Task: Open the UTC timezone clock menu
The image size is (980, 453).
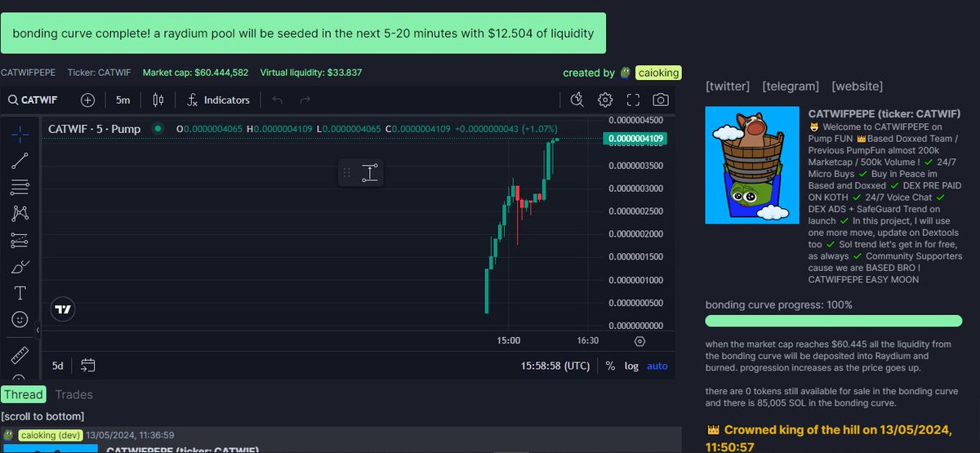Action: point(555,366)
